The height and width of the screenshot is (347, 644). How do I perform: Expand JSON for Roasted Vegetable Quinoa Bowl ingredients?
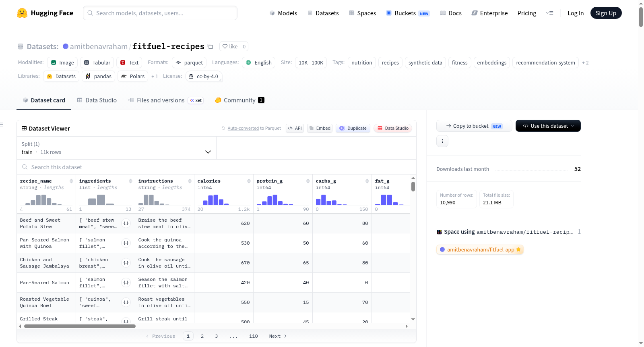(126, 302)
